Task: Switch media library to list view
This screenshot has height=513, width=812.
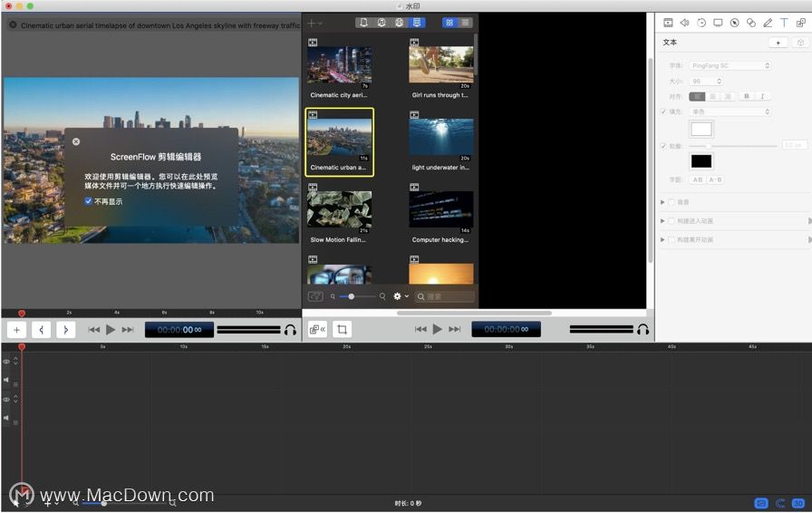Action: pyautogui.click(x=465, y=23)
